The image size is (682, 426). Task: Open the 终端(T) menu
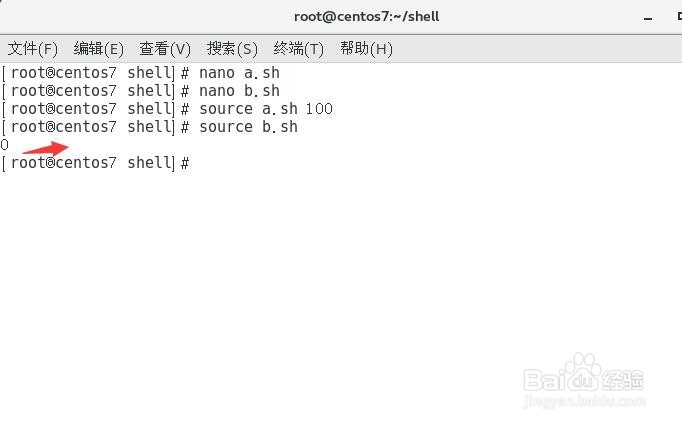click(x=299, y=48)
